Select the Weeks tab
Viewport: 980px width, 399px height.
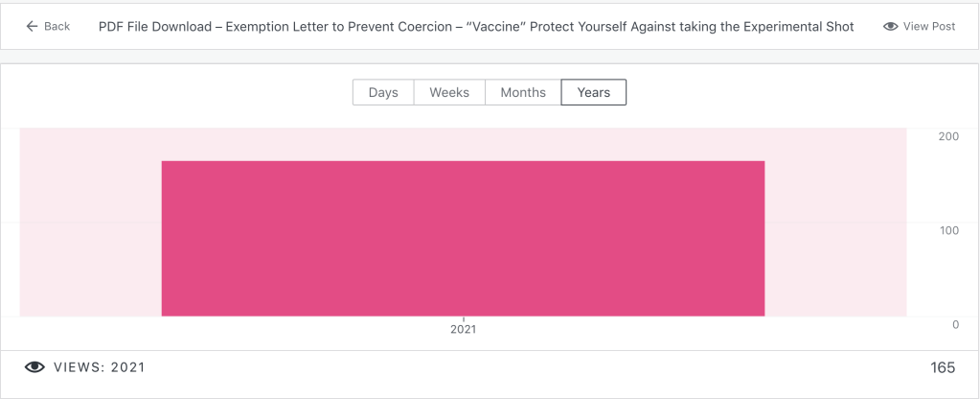coord(449,92)
